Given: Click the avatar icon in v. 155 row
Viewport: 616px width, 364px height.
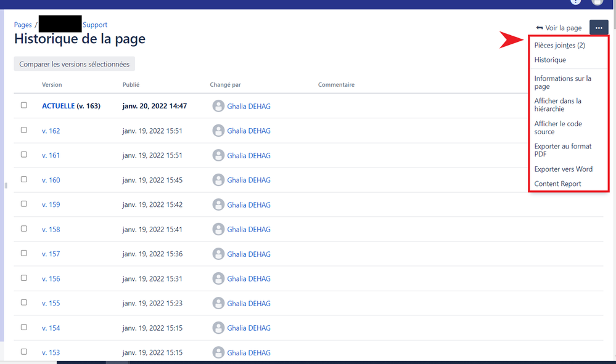Looking at the screenshot, I should [218, 303].
